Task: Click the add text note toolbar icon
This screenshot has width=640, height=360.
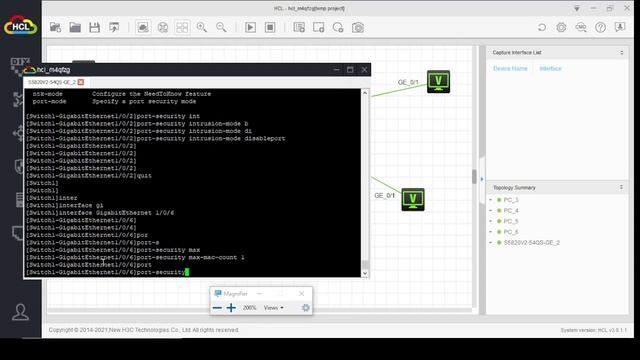Action: [299, 27]
